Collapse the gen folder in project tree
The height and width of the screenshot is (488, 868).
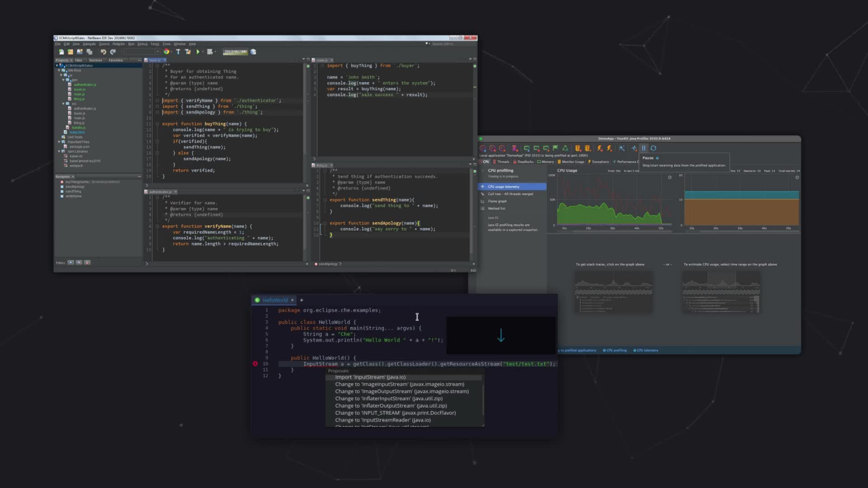(63, 80)
